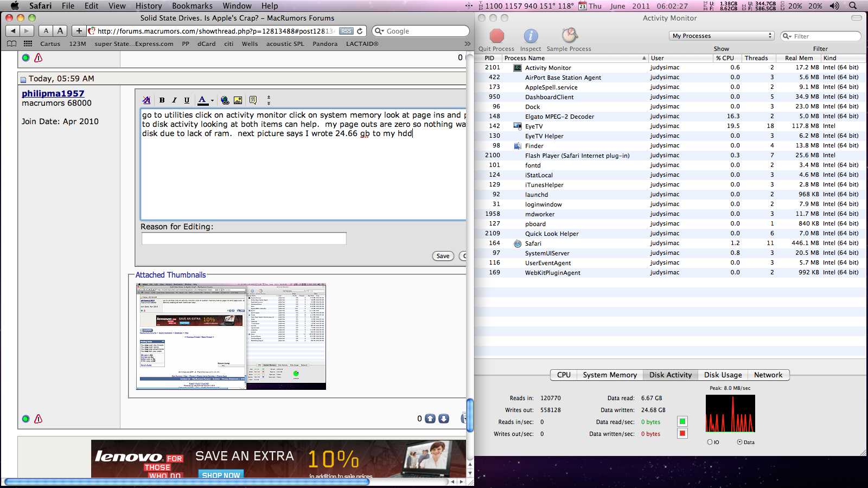Select the IO radio button

click(x=709, y=442)
